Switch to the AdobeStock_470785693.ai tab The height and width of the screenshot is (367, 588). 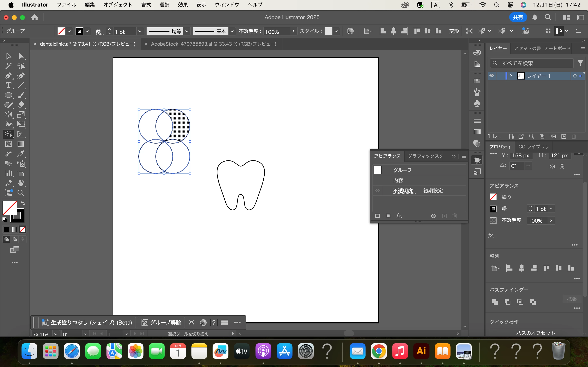[x=213, y=44]
